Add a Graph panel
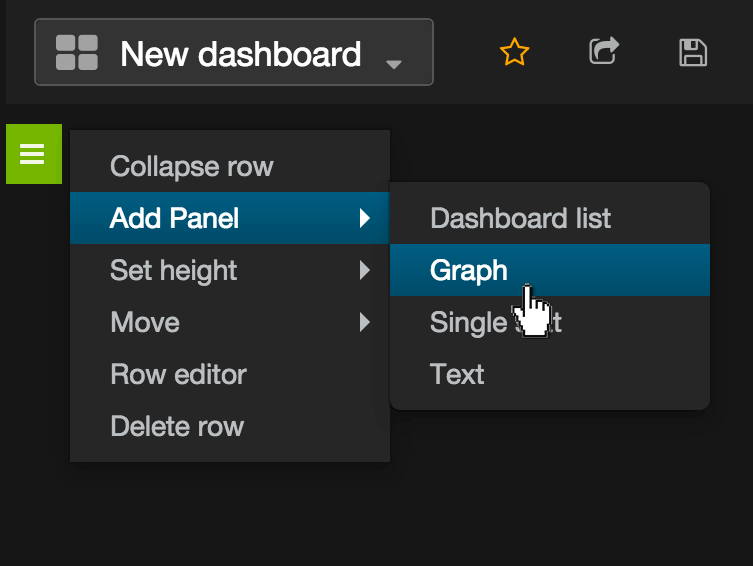This screenshot has height=566, width=753. (x=468, y=270)
